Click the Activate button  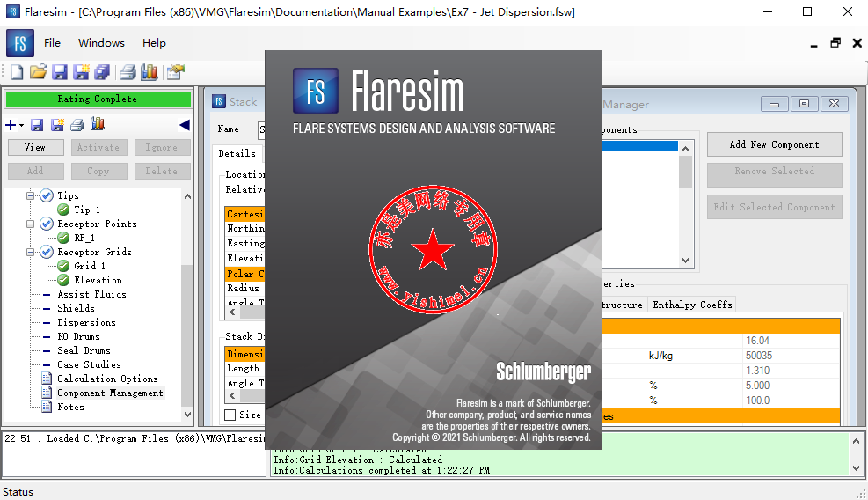point(98,148)
